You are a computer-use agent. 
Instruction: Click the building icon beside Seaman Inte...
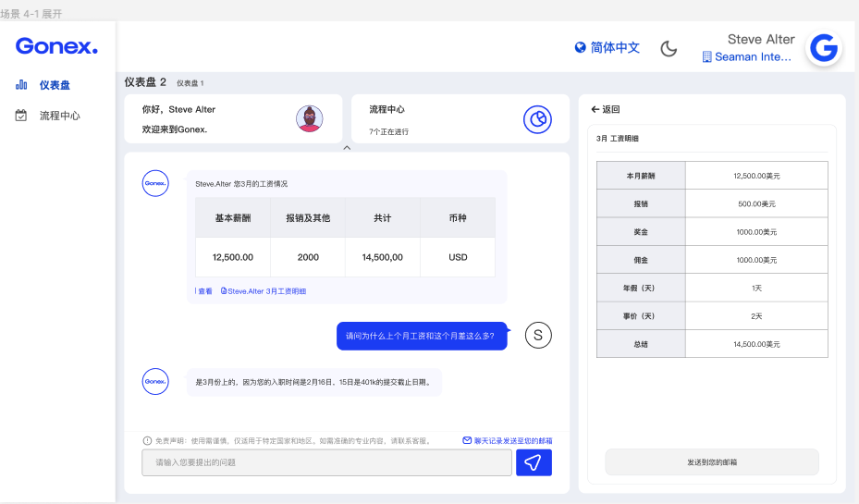tap(706, 57)
